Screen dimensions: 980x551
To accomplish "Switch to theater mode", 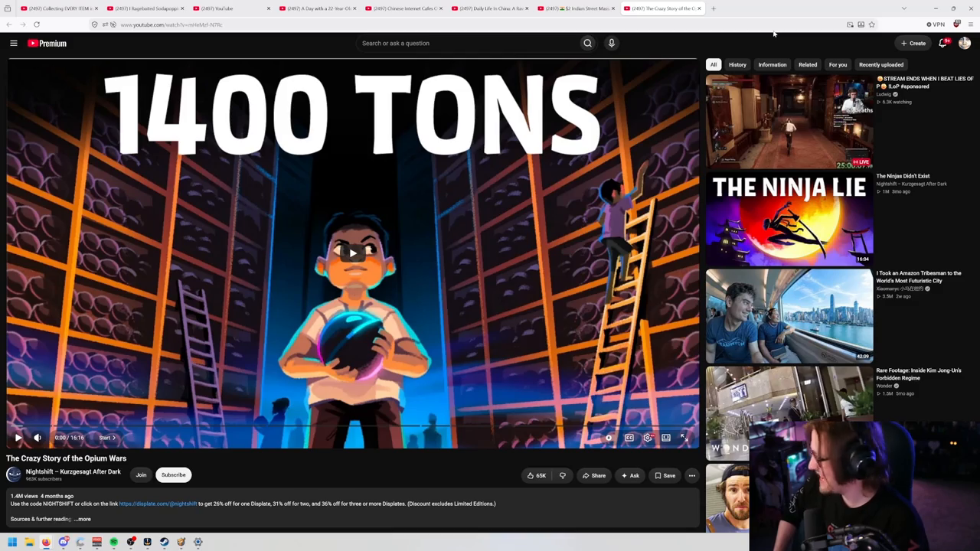I will pos(666,438).
